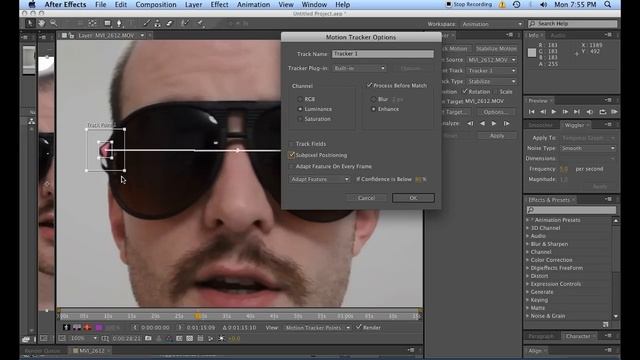
Task: Select the Selection arrow tool
Action: (30, 23)
